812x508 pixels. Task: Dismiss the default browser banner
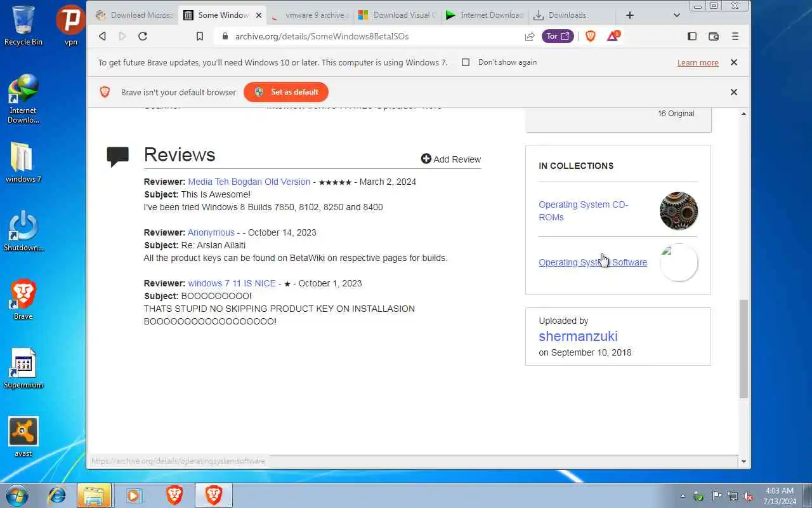pos(734,92)
